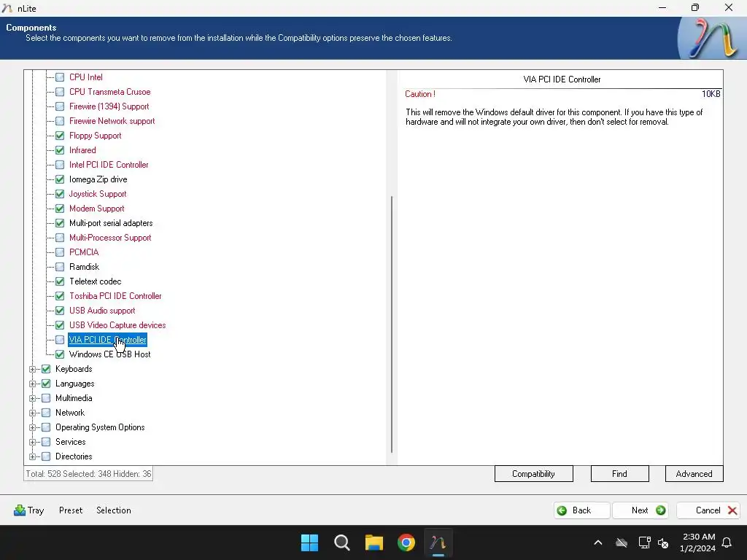Go Back to the previous step

pyautogui.click(x=581, y=510)
